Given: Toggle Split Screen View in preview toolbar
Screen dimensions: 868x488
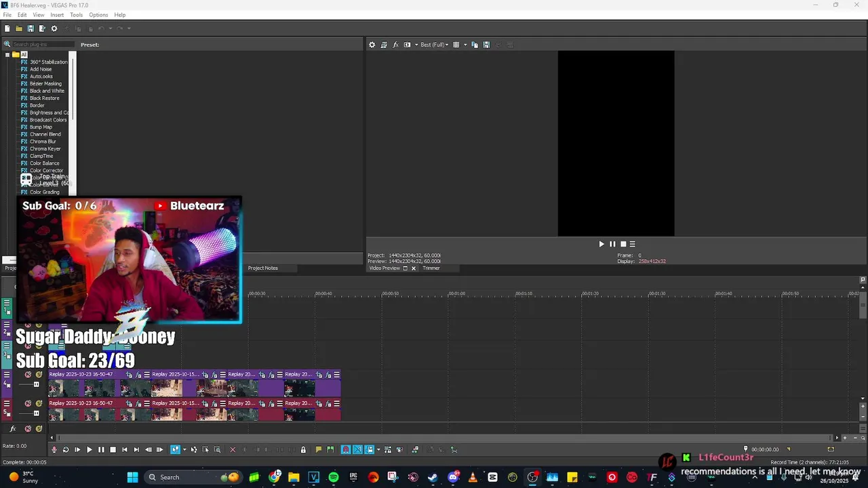Looking at the screenshot, I should (408, 45).
